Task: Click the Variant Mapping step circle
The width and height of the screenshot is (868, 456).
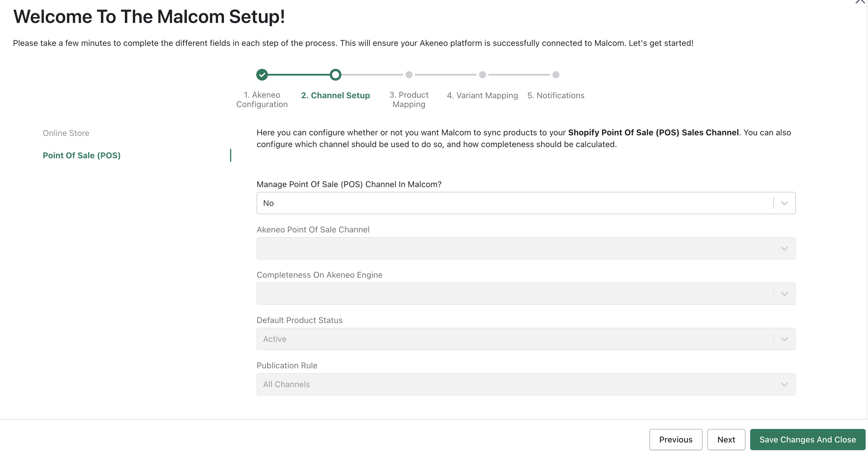Action: tap(482, 74)
